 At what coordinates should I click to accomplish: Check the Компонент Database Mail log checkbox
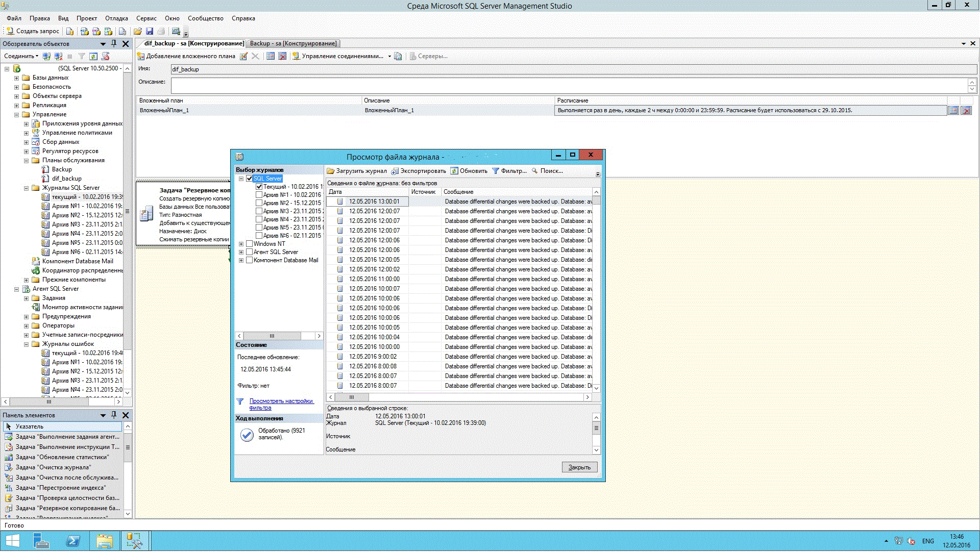[x=250, y=260]
